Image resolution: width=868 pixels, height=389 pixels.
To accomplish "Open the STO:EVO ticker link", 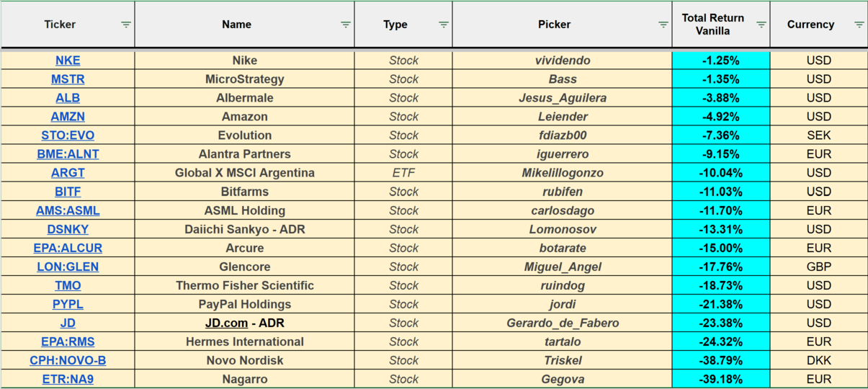I will 68,135.
